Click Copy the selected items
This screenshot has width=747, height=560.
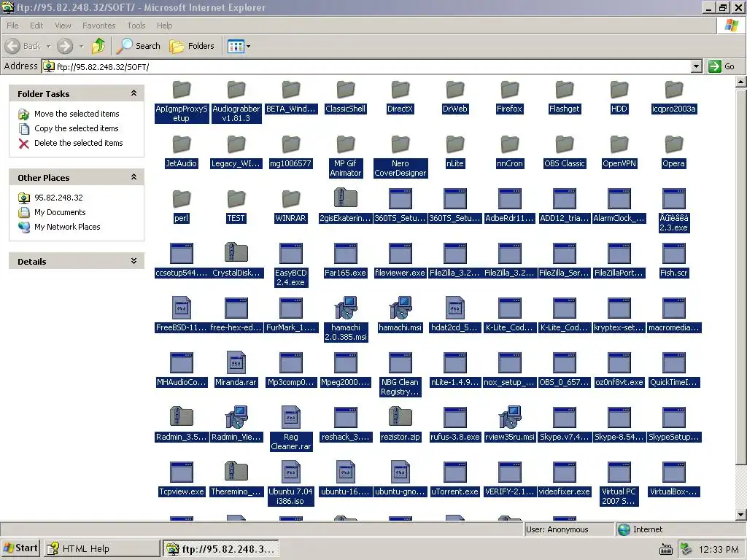(x=76, y=128)
